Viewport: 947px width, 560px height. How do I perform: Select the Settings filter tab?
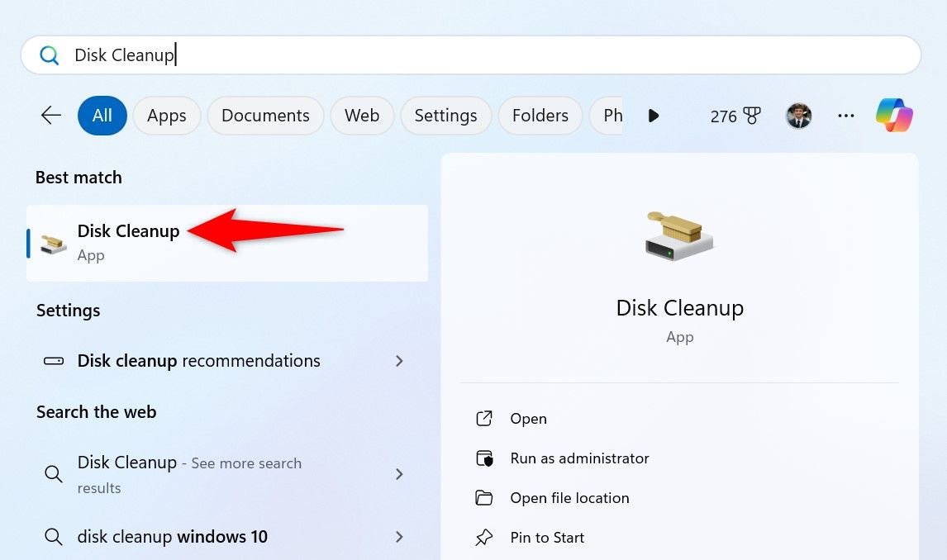[x=445, y=116]
